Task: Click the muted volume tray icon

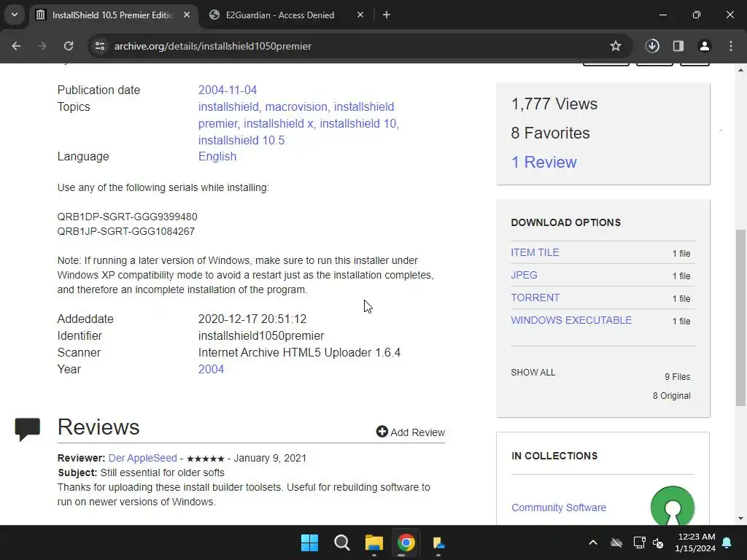Action: [659, 542]
